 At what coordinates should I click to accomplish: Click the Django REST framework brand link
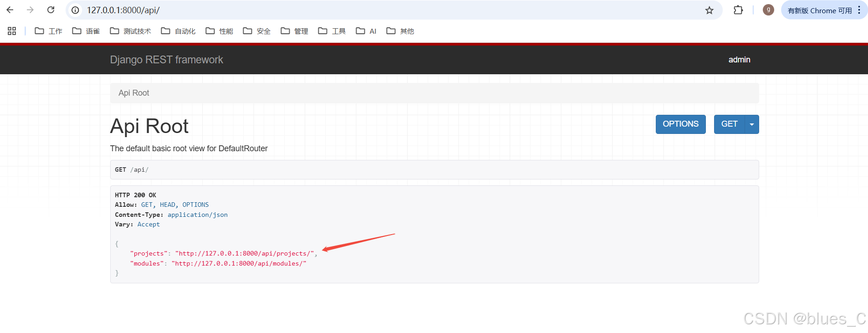167,60
